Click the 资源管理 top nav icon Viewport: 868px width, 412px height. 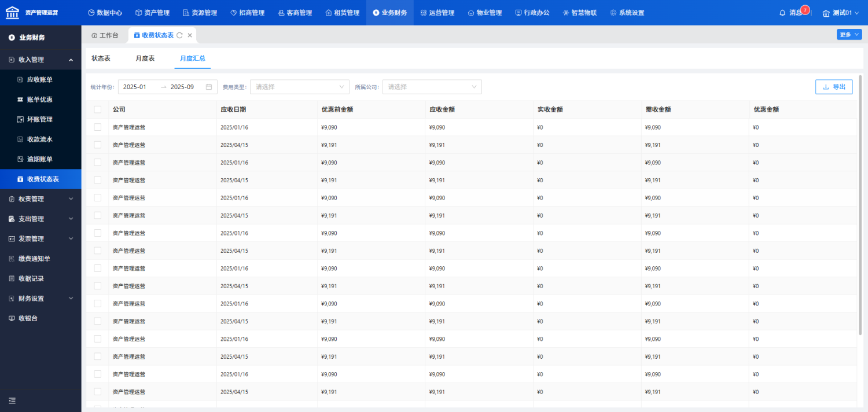point(186,12)
